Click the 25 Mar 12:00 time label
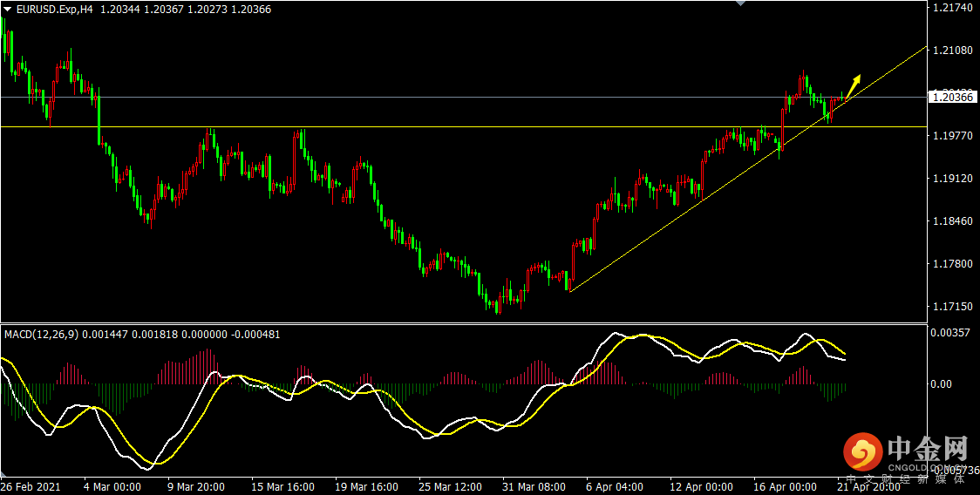This screenshot has width=980, height=495. tap(449, 487)
